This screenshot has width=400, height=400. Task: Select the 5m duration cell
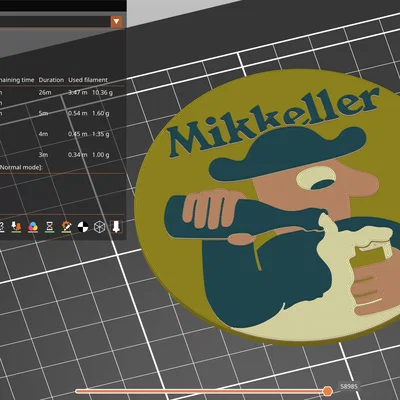pos(43,113)
